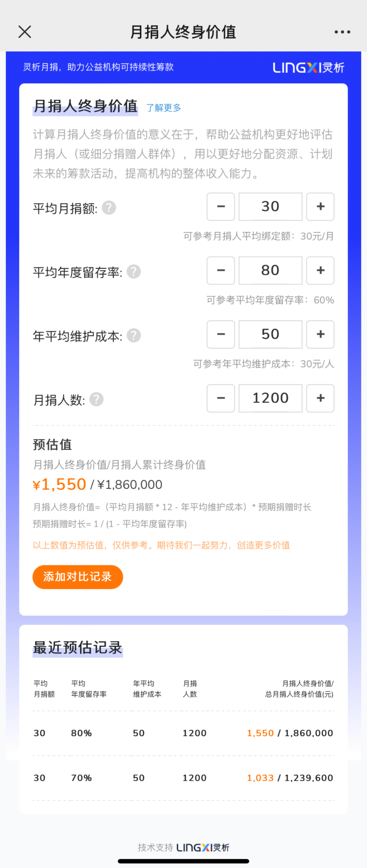367x868 pixels.
Task: Open the three-dot more options menu
Action: pyautogui.click(x=342, y=32)
